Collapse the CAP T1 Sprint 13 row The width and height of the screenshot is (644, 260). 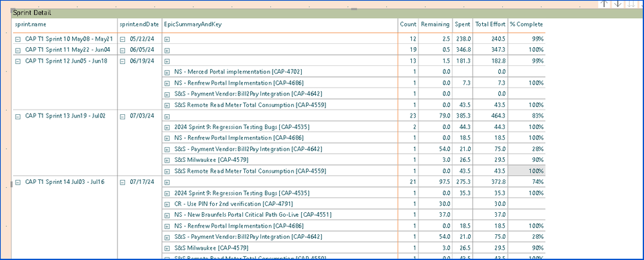pyautogui.click(x=17, y=116)
